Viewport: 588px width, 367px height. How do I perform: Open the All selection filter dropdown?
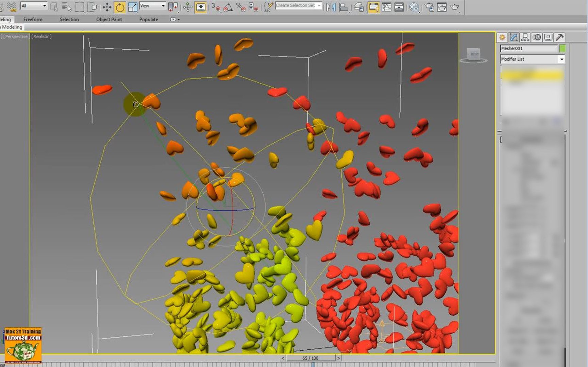click(33, 6)
